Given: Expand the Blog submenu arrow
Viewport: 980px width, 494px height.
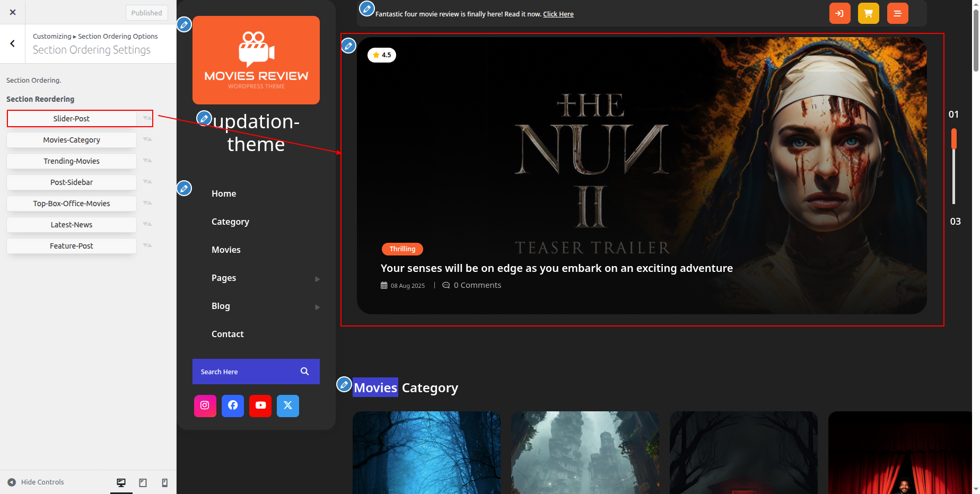Looking at the screenshot, I should click(317, 307).
